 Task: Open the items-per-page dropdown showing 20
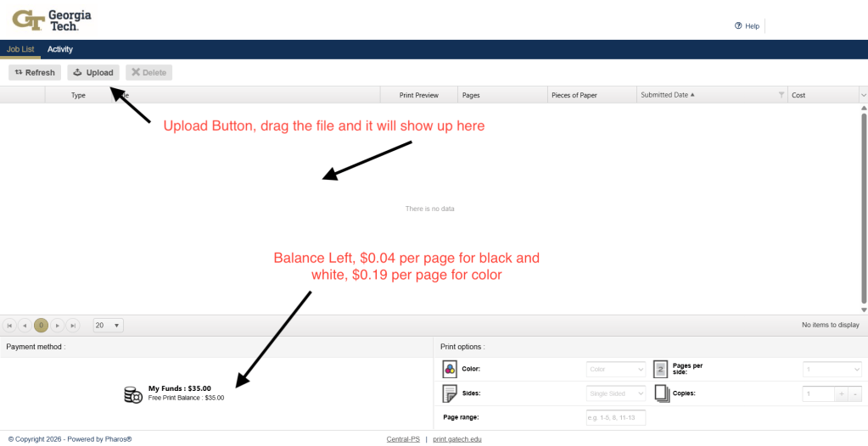point(108,326)
